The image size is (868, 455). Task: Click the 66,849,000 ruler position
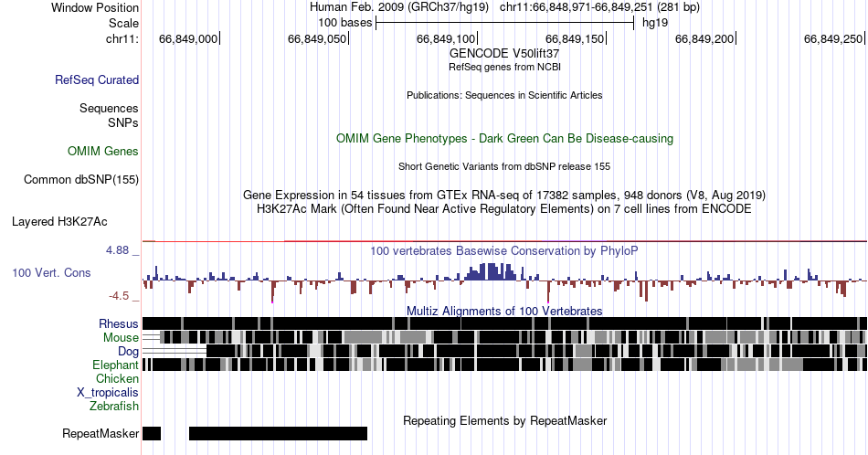pyautogui.click(x=188, y=38)
